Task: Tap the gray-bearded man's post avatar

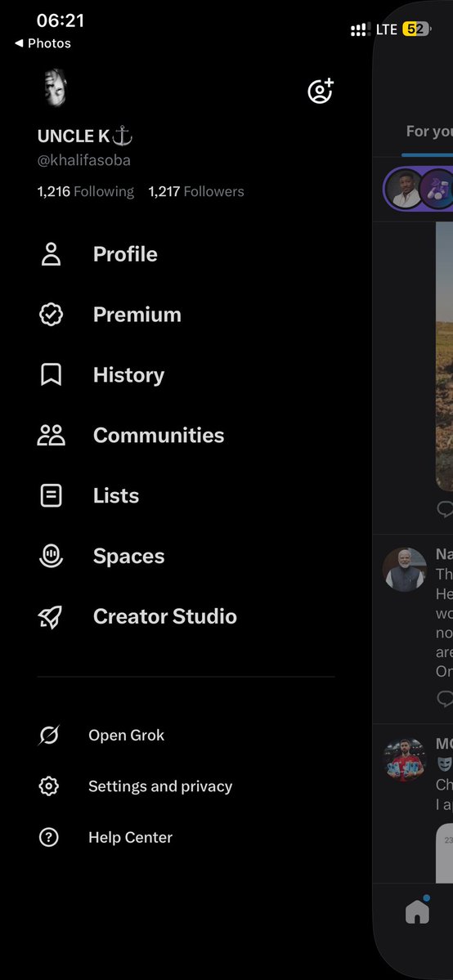Action: pos(405,570)
